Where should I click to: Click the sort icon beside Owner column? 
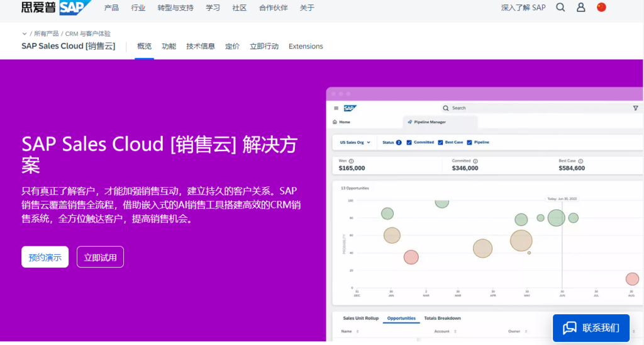click(x=526, y=331)
